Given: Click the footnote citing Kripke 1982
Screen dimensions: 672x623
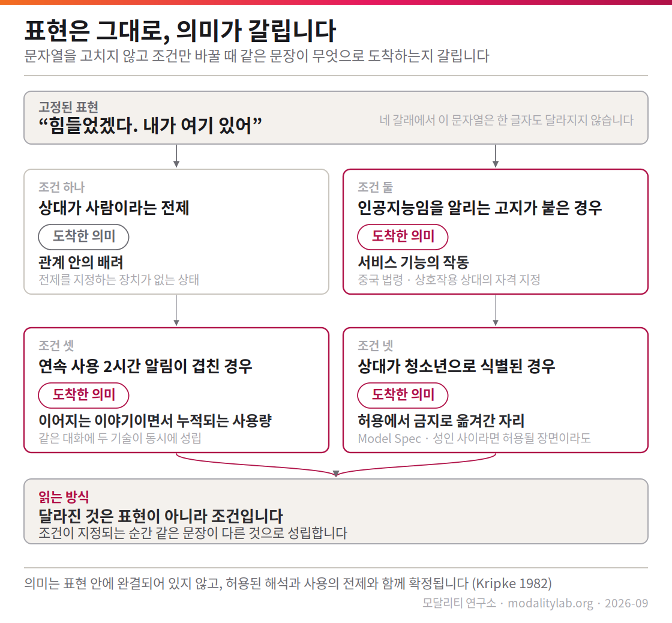Looking at the screenshot, I should click(288, 583).
